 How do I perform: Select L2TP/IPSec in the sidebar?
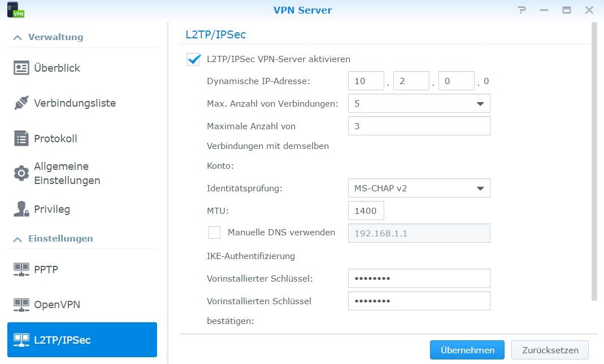coord(82,340)
